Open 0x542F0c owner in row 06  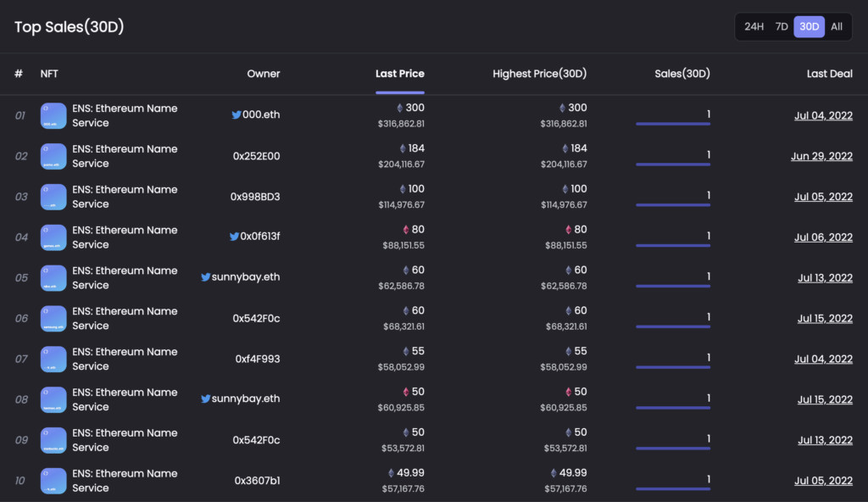[x=256, y=319]
